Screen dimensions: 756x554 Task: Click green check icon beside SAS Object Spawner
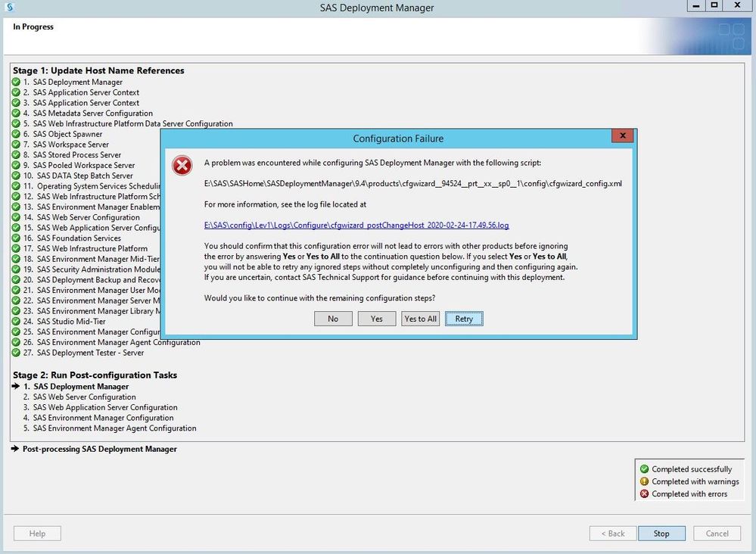tap(16, 134)
